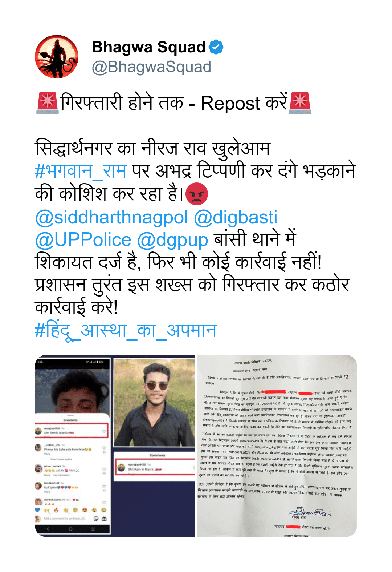Tap the Android home circle button
The width and height of the screenshot is (392, 572).
tap(70, 529)
